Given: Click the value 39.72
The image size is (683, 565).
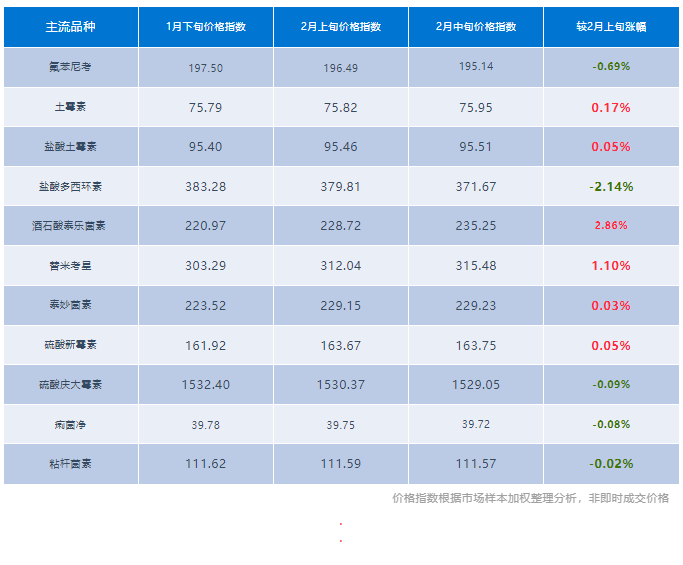Looking at the screenshot, I should 476,424.
